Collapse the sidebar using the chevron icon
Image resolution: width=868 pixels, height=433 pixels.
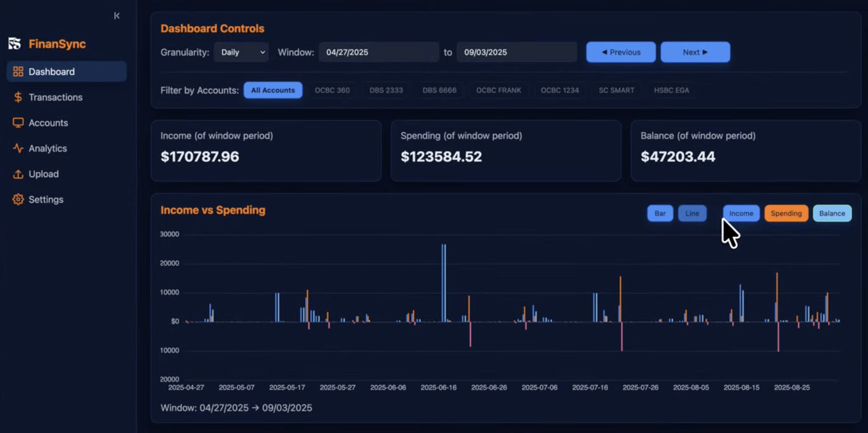117,16
